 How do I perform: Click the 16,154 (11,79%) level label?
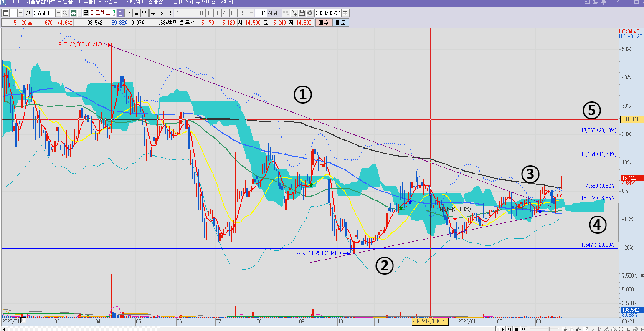(x=598, y=154)
